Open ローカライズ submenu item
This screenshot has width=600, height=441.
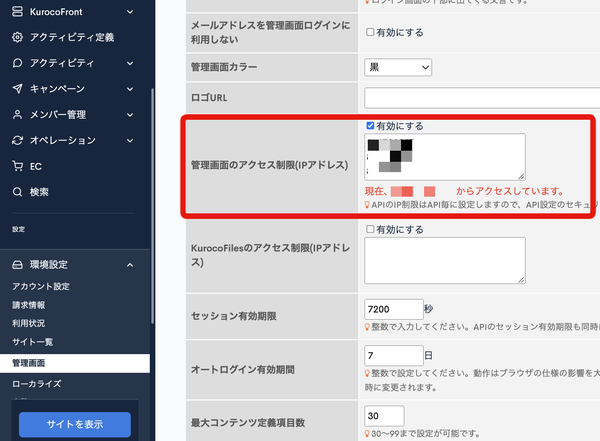[x=37, y=384]
